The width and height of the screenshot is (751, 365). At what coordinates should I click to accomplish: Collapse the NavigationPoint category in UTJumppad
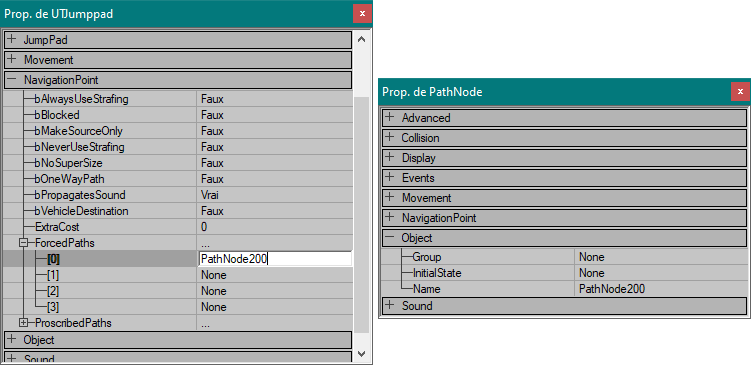coord(12,80)
